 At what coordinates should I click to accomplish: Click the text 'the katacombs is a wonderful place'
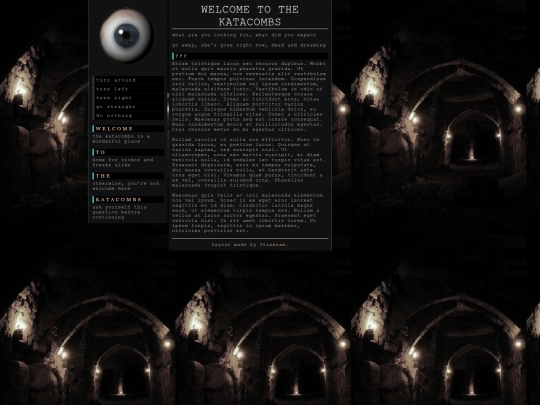121,139
